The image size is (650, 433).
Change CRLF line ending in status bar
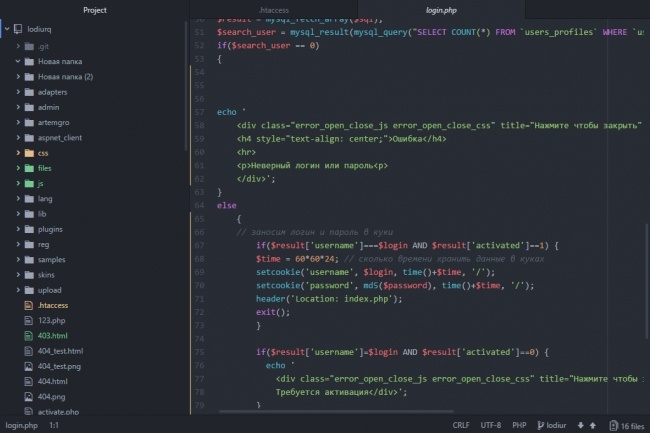tap(461, 424)
